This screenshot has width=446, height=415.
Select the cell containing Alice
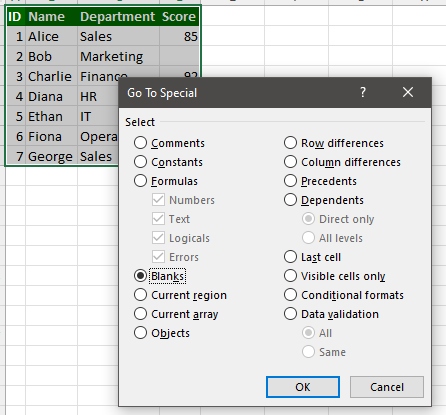[x=52, y=36]
